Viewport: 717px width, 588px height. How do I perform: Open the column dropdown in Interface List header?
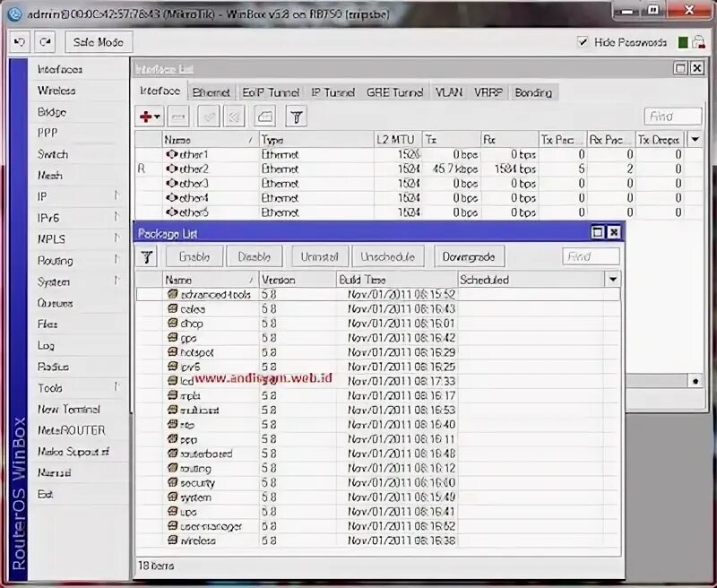[695, 140]
